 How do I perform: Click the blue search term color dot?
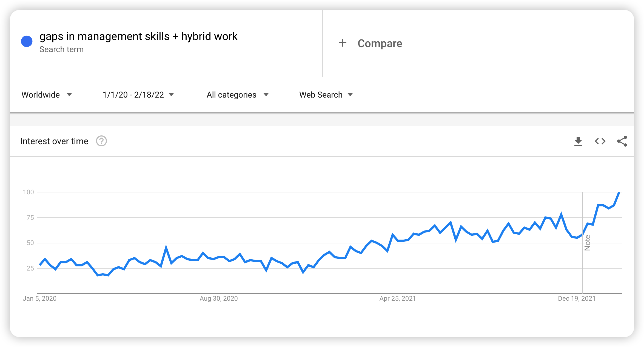[27, 41]
